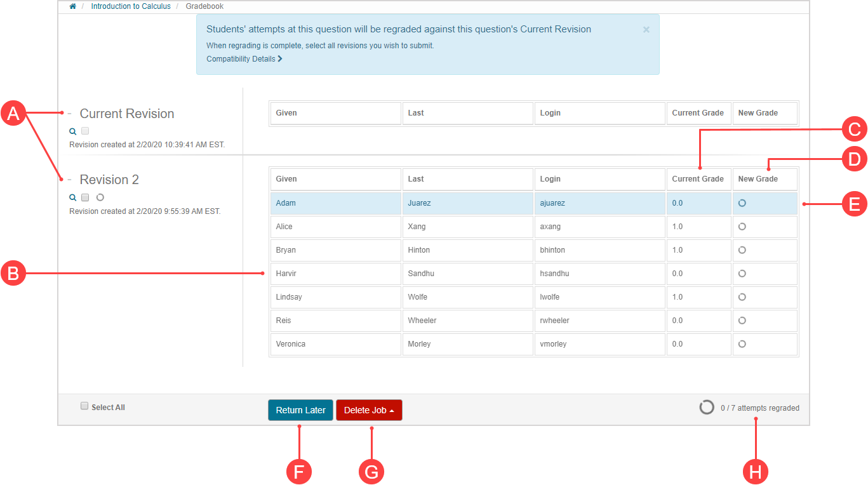Tick the Revision 2 checkbox
The height and width of the screenshot is (485, 868).
click(x=85, y=197)
